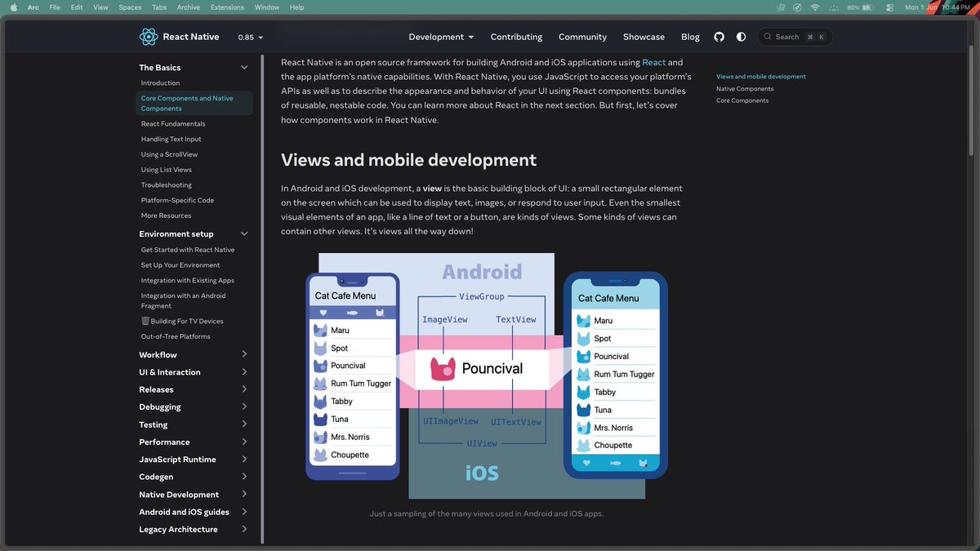
Task: Expand the Codegen section chevron
Action: coord(244,477)
